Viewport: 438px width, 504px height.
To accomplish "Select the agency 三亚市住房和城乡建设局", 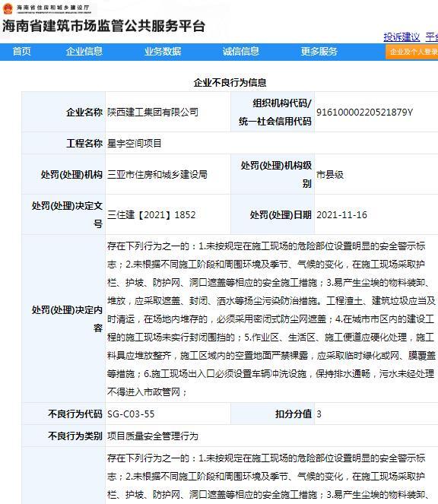I will tap(157, 175).
